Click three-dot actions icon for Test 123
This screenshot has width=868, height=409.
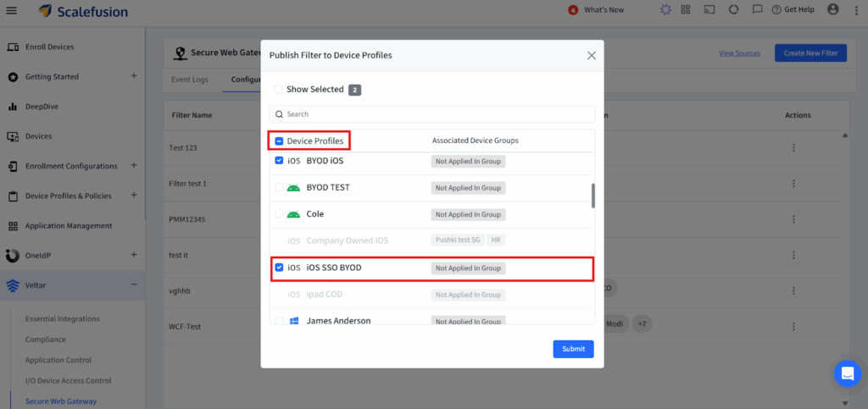pyautogui.click(x=793, y=148)
